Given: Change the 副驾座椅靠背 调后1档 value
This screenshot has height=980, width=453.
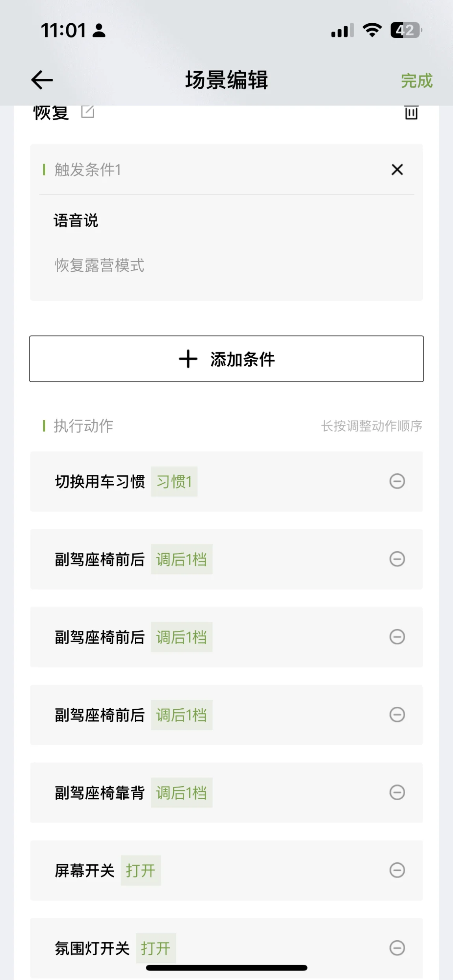Looking at the screenshot, I should 182,793.
